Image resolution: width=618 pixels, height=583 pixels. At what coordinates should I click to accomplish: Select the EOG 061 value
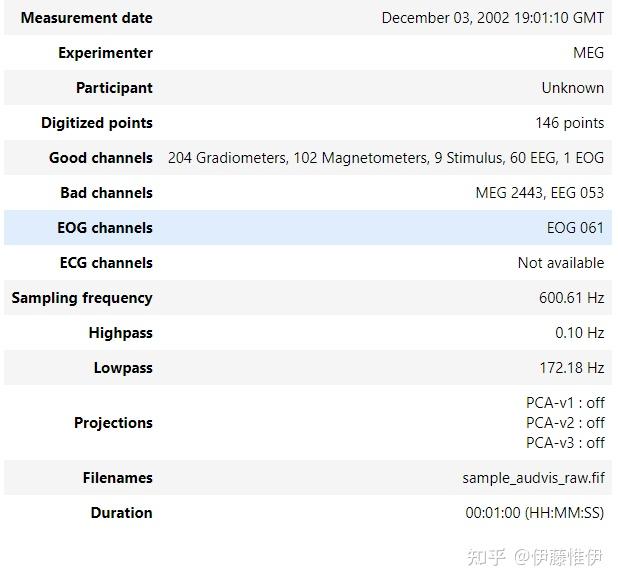point(575,228)
